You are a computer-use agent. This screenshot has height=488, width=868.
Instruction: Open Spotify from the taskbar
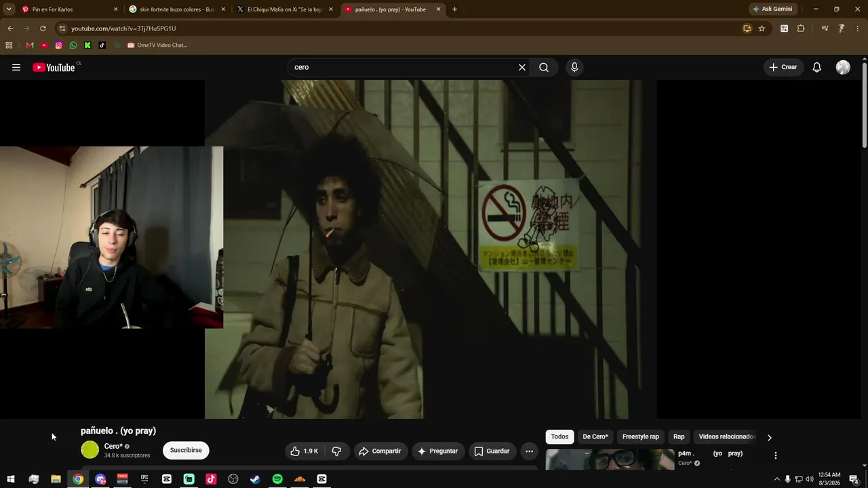pyautogui.click(x=277, y=479)
